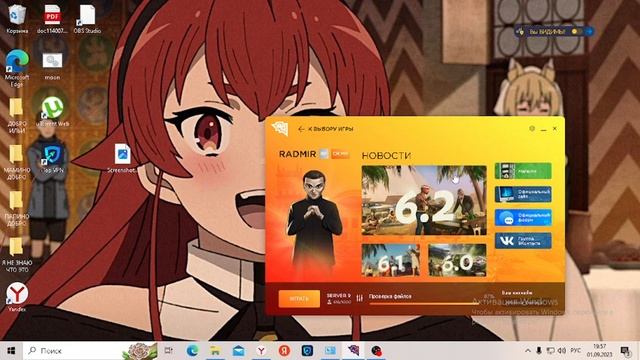Image resolution: width=640 pixels, height=360 pixels.
Task: Open the VK group button
Action: 523,241
